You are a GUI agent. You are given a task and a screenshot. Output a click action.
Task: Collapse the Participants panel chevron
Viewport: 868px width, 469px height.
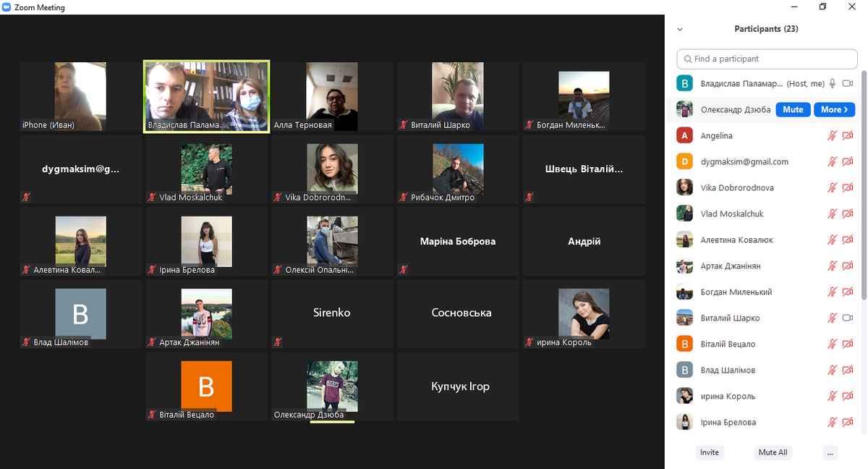(679, 30)
